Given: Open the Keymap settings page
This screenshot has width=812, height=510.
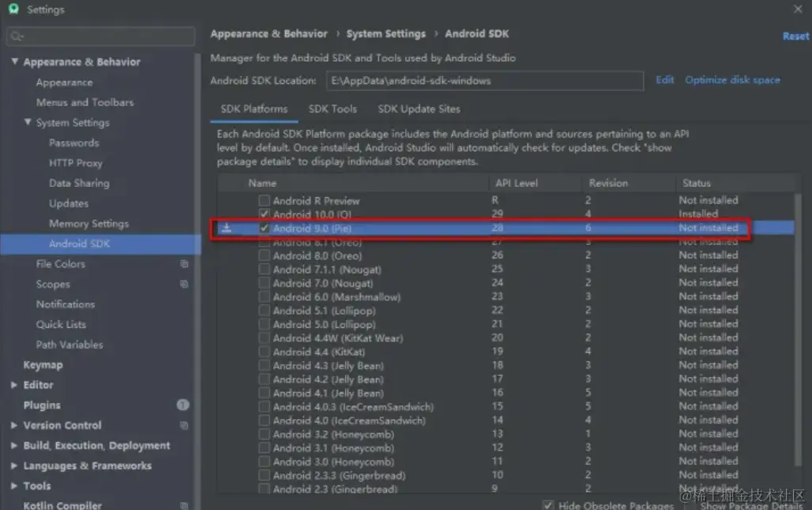Looking at the screenshot, I should coord(43,365).
